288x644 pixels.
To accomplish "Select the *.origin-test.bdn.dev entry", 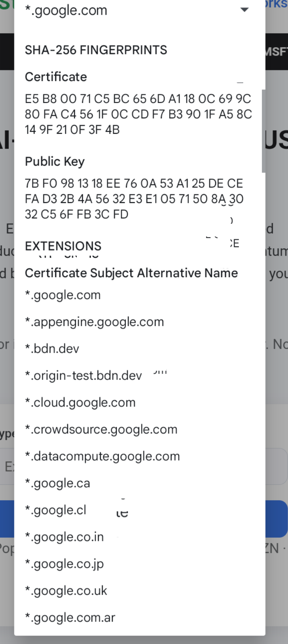I will pyautogui.click(x=83, y=376).
